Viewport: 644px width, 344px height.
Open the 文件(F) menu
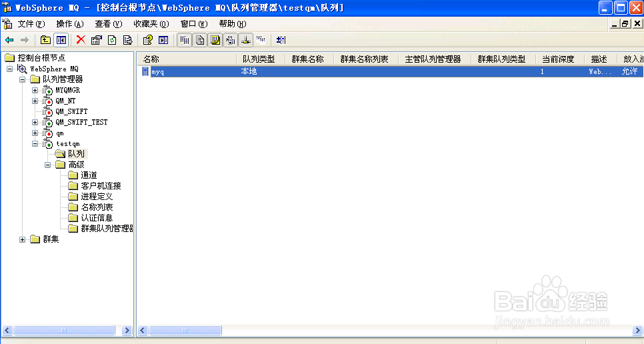(31, 24)
